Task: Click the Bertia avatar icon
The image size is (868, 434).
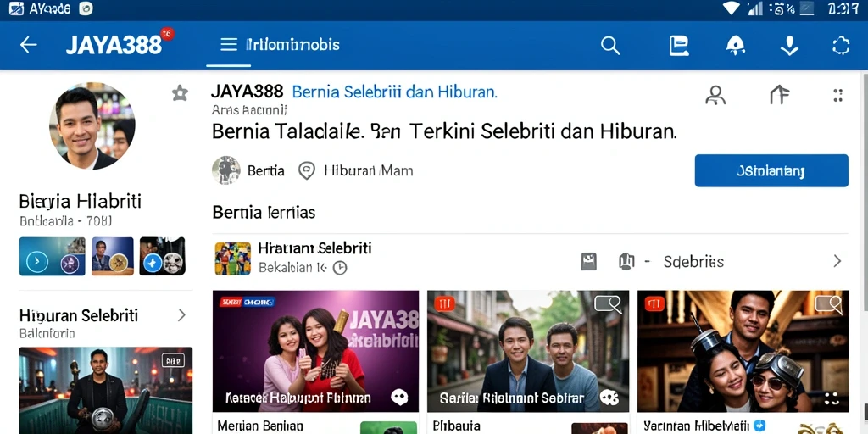Action: point(225,170)
